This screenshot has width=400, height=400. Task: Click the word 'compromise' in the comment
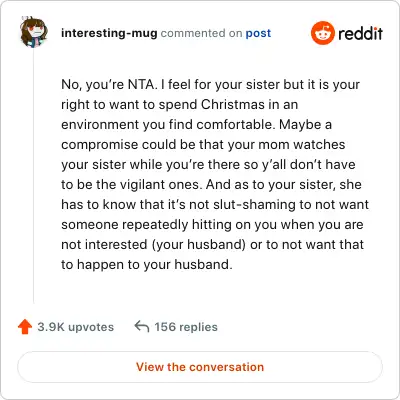pyautogui.click(x=99, y=145)
